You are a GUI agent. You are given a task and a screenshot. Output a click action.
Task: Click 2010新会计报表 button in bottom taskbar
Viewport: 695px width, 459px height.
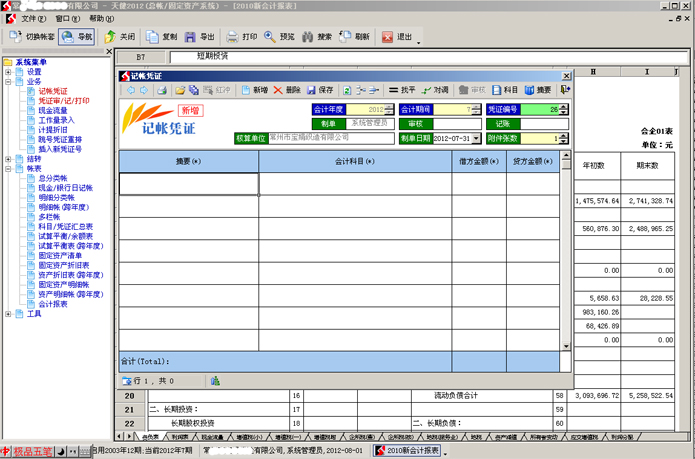click(x=406, y=451)
